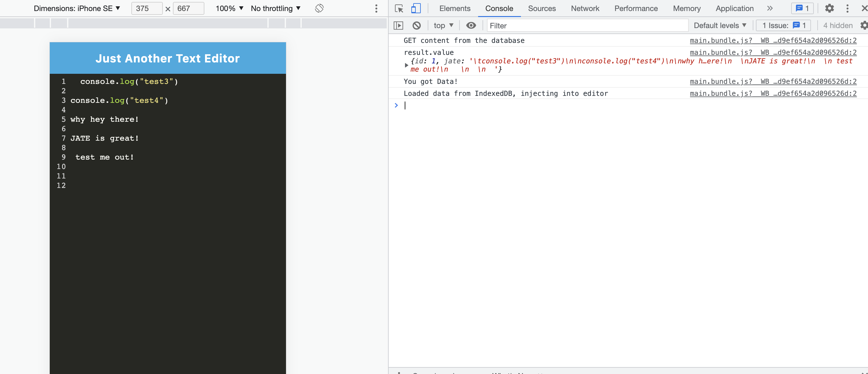868x374 pixels.
Task: Open the device toolbar three-dot menu
Action: (x=376, y=9)
